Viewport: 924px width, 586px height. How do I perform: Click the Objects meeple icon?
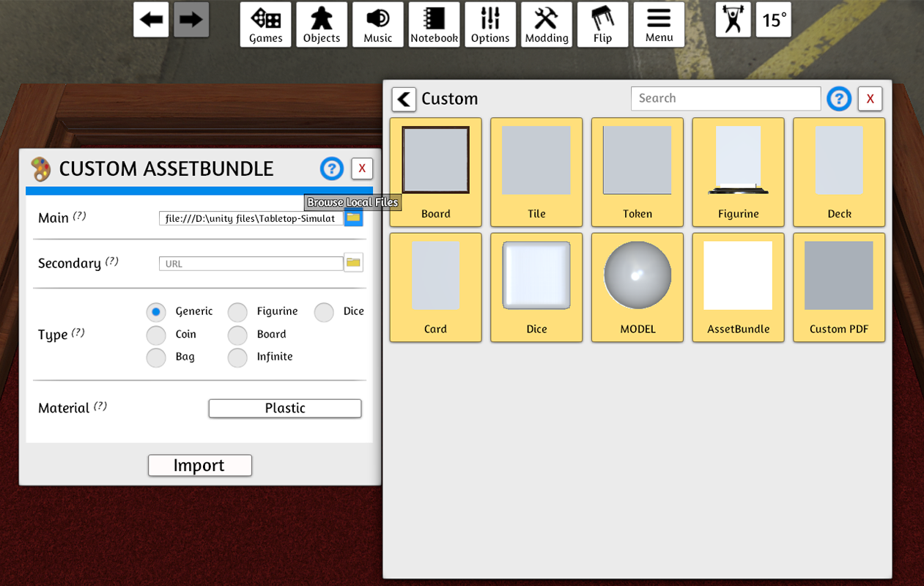pyautogui.click(x=322, y=24)
